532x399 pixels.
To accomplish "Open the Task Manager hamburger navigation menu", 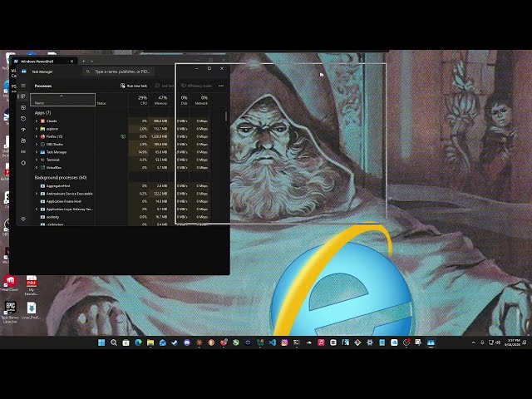I will pos(23,86).
